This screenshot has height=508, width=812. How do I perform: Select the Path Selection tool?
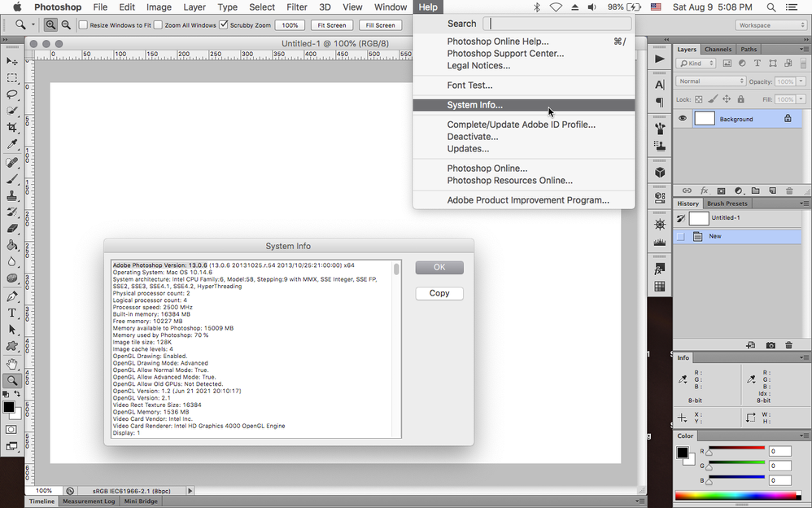[11, 330]
